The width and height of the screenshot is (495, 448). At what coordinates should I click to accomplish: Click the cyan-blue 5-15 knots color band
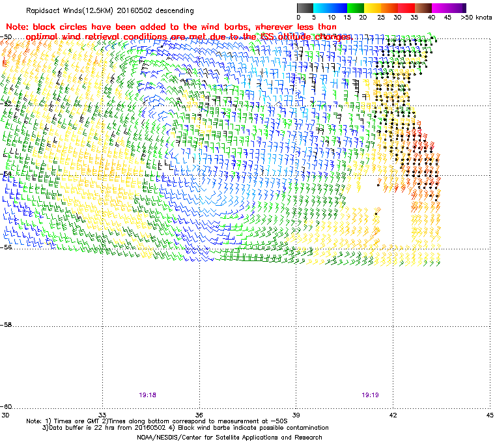330,8
